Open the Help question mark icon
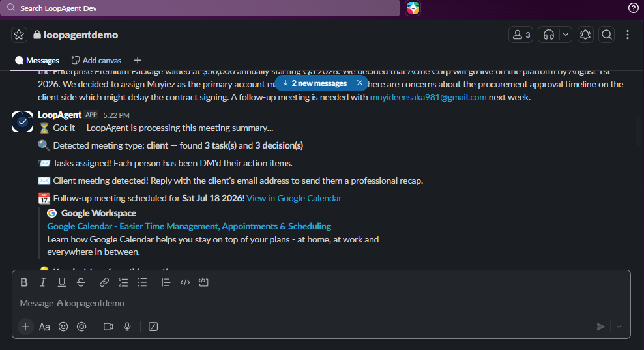This screenshot has height=350, width=644. 634,8
